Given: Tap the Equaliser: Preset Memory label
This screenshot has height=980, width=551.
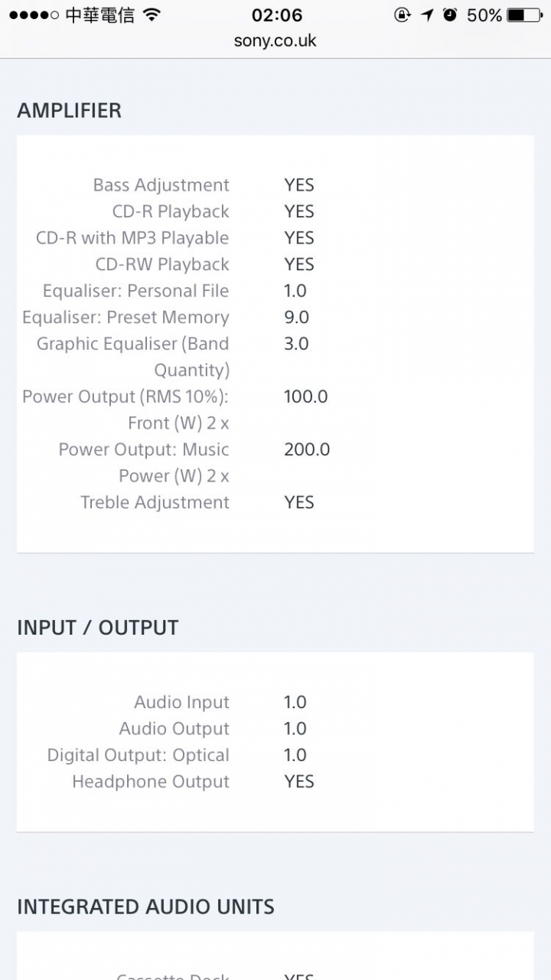Looking at the screenshot, I should (x=126, y=318).
